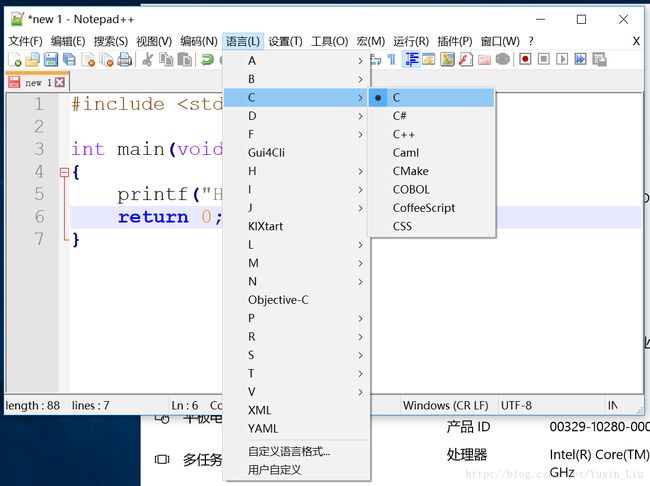The width and height of the screenshot is (650, 486).
Task: Click the Close All documents toolbar icon
Action: [x=107, y=60]
